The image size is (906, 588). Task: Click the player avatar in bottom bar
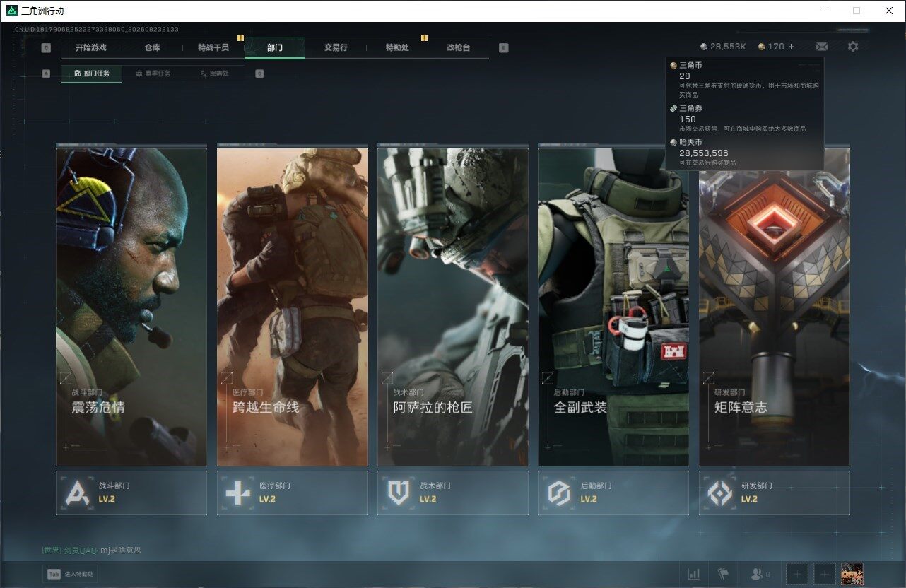pos(852,574)
